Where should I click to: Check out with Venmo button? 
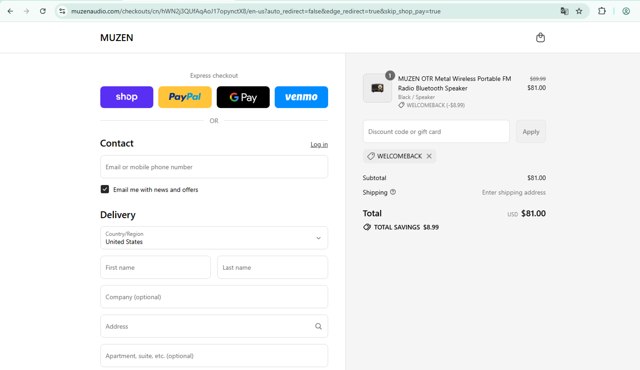[301, 97]
